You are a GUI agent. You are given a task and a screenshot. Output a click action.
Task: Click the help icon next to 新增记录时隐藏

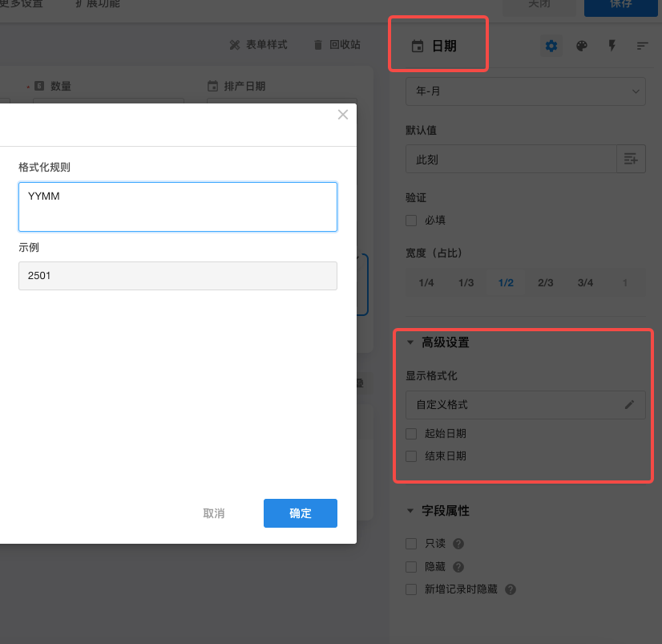(510, 589)
